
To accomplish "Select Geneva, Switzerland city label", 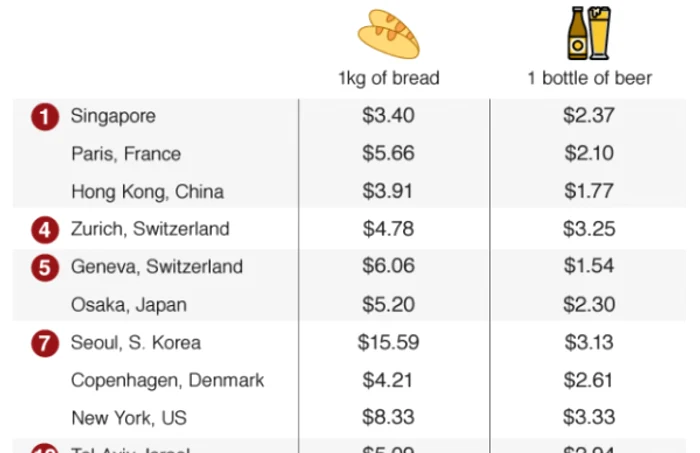I will coord(157,266).
